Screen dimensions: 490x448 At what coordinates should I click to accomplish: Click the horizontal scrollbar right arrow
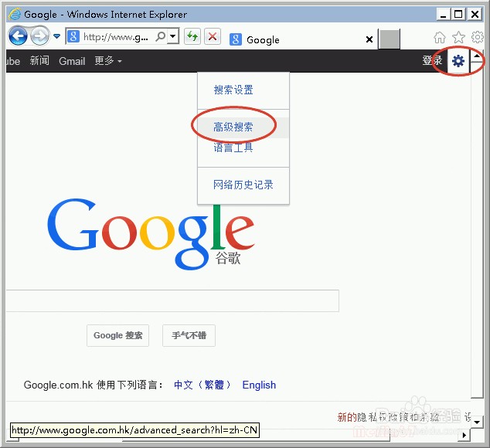click(x=464, y=435)
